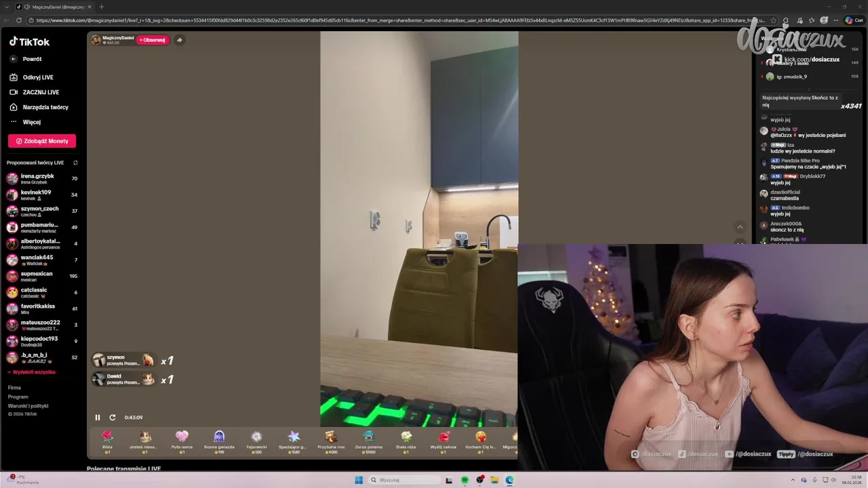Open the browser tab list dropdown
This screenshot has height=488, width=868.
pyautogui.click(x=7, y=7)
